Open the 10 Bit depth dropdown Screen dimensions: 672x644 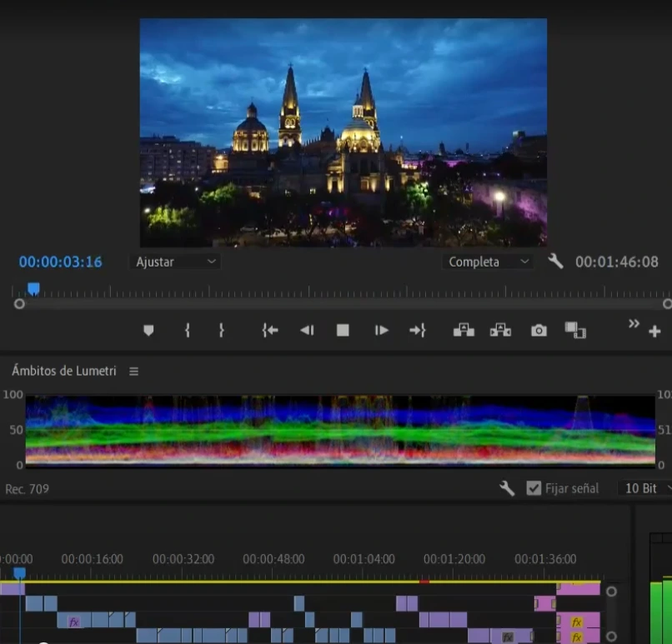tap(645, 488)
